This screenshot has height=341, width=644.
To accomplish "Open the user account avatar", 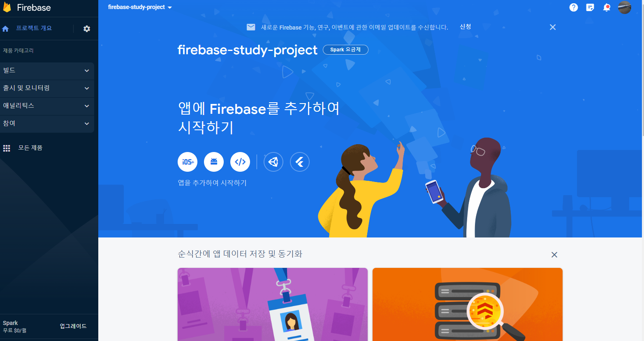I will click(x=624, y=7).
